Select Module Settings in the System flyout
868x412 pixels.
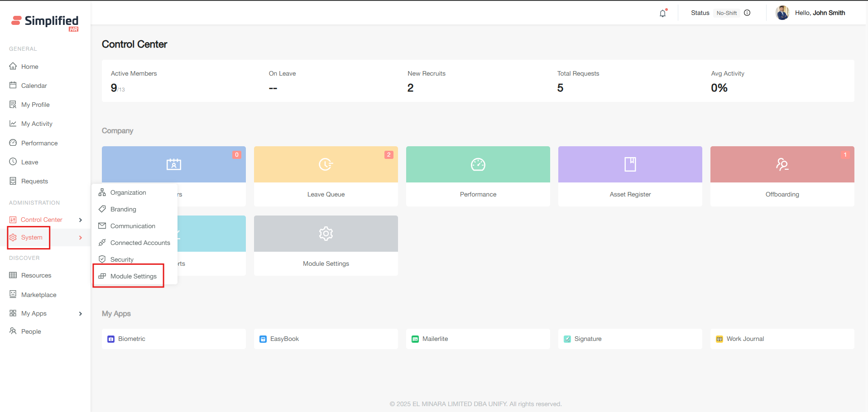(x=133, y=276)
